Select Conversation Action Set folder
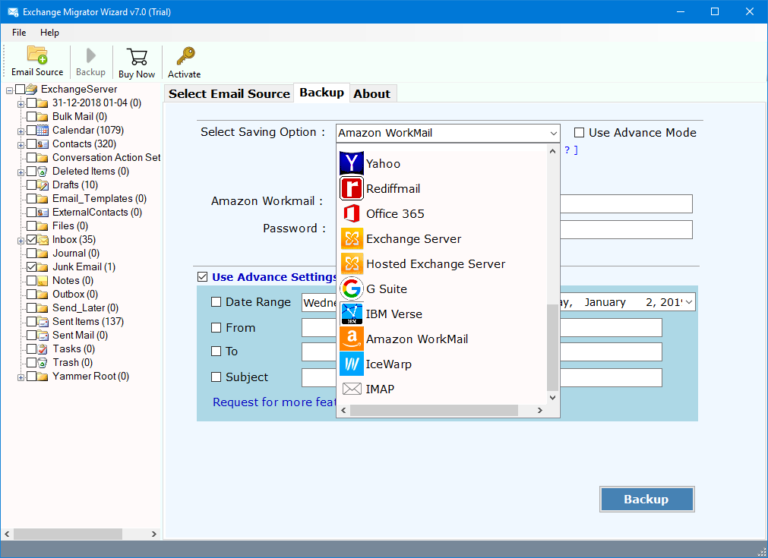Screen dimensions: 768x558 pyautogui.click(x=106, y=157)
